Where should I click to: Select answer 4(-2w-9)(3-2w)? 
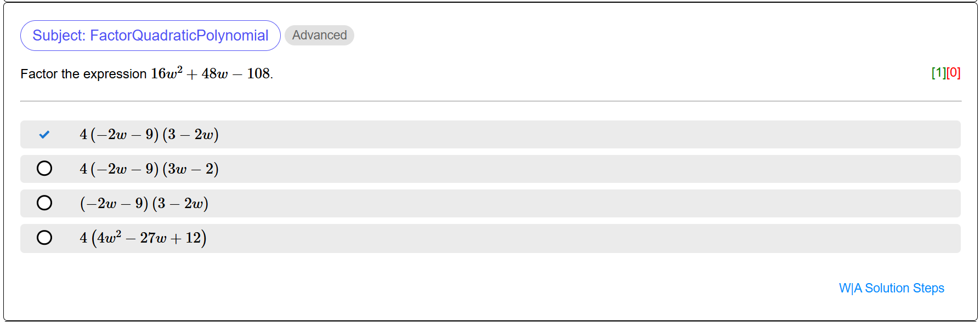tap(149, 134)
